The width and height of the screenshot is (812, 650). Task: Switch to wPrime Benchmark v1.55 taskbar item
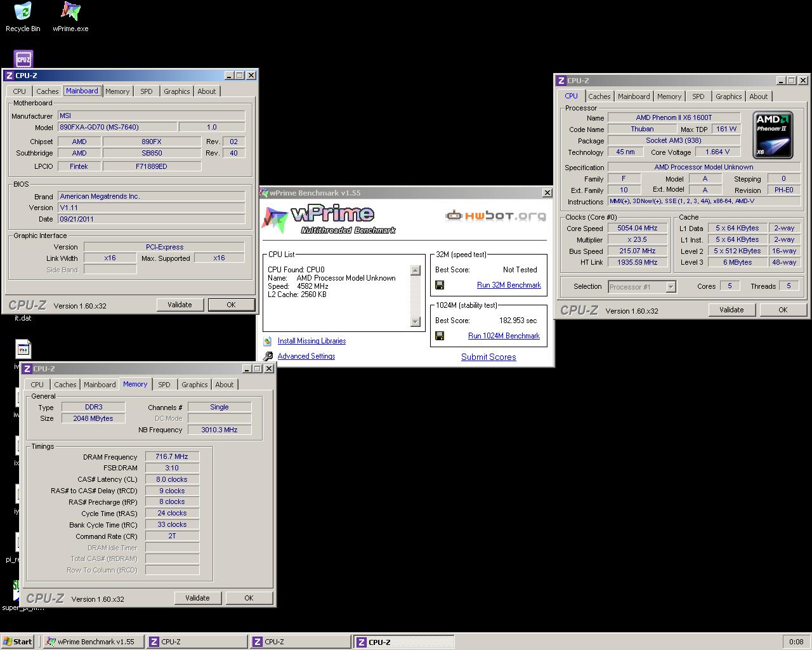pyautogui.click(x=93, y=642)
